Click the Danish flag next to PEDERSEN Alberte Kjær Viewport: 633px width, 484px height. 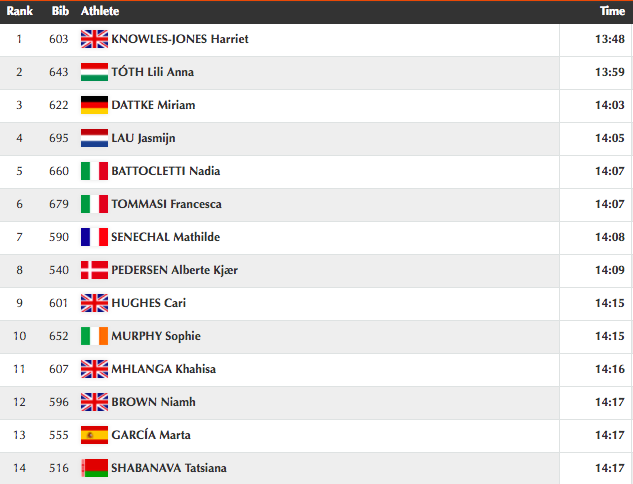click(x=94, y=270)
